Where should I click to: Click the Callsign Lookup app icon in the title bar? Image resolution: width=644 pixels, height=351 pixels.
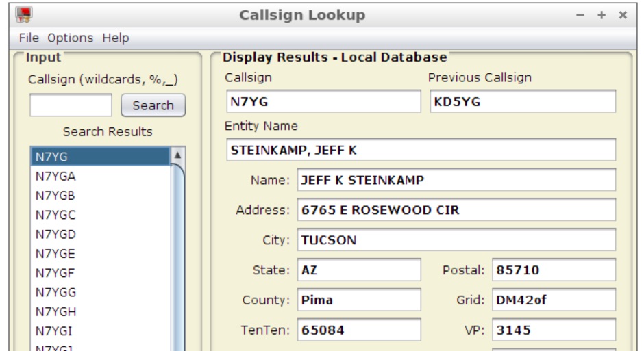click(24, 15)
